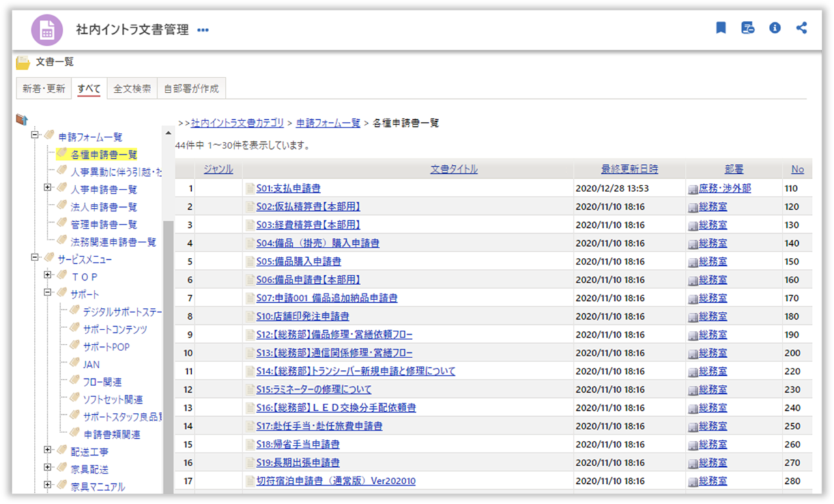Image resolution: width=834 pixels, height=504 pixels.
Task: Collapse the サポート tree node
Action: 48,294
